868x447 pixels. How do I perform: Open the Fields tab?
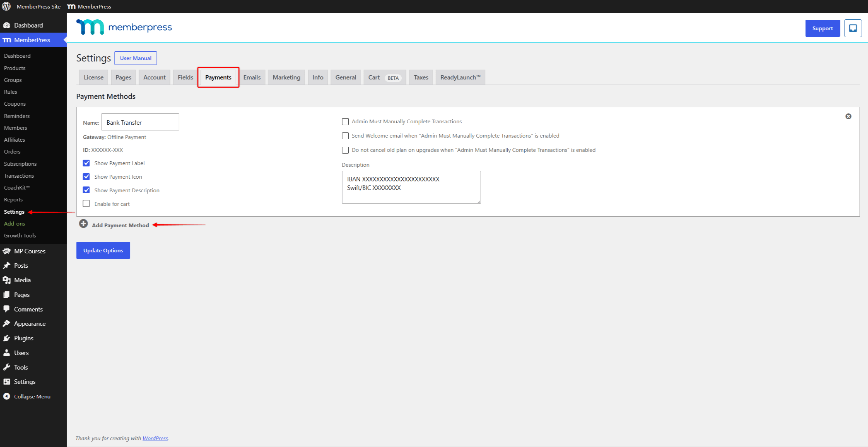point(185,77)
